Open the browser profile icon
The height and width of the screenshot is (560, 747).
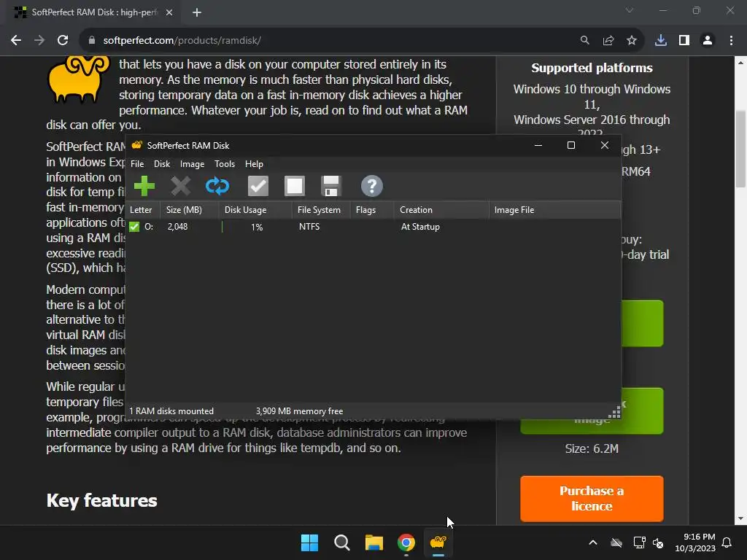[x=708, y=41]
